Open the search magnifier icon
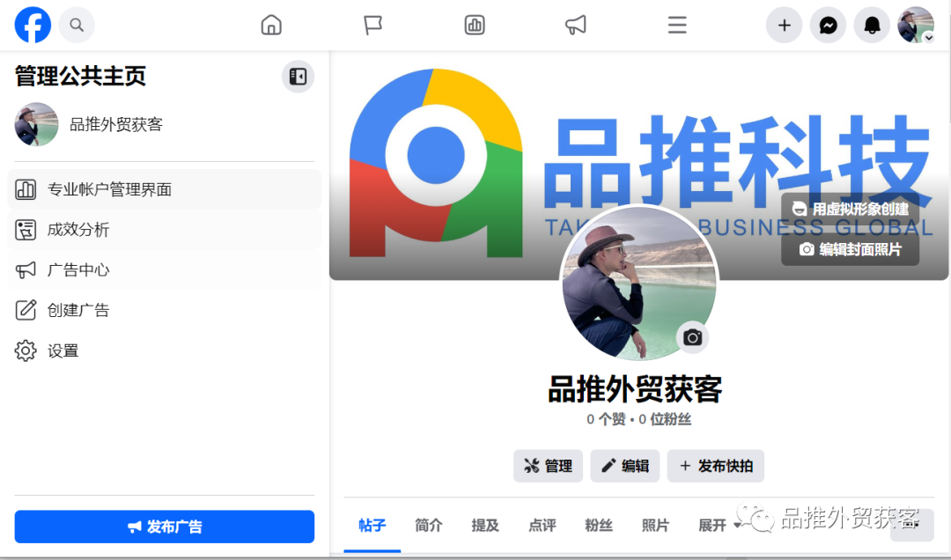The width and height of the screenshot is (951, 560). pos(77,25)
